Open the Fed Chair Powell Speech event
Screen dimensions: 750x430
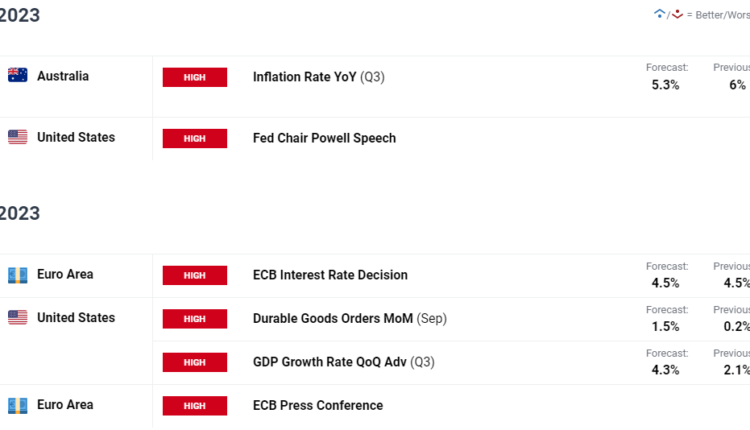coord(324,138)
